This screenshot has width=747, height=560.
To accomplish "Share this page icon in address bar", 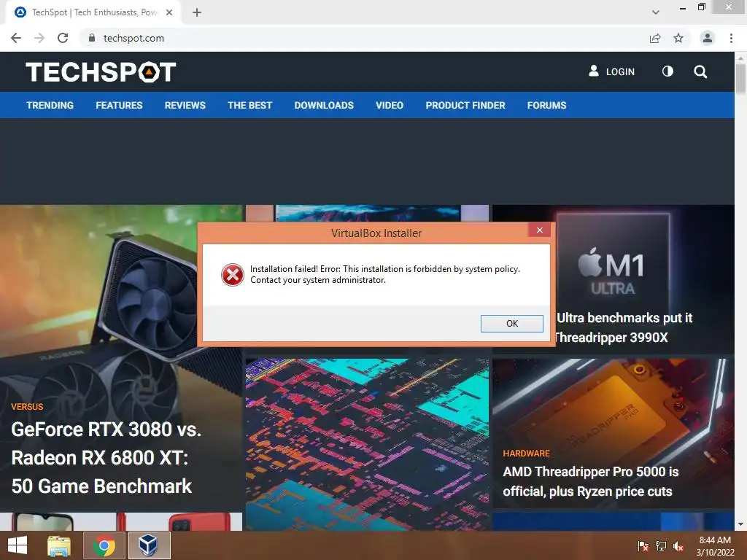I will tap(655, 38).
